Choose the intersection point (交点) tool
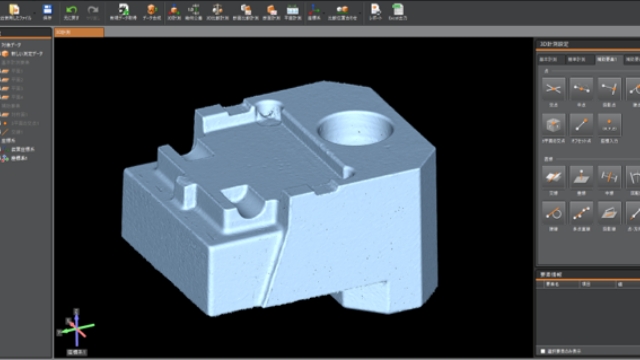This screenshot has width=640, height=360. pos(553,89)
